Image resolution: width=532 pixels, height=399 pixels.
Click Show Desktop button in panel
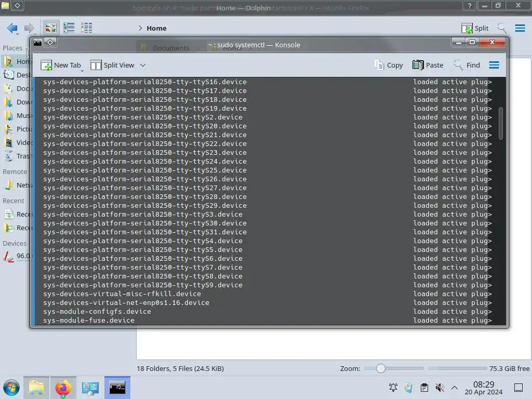(518, 388)
